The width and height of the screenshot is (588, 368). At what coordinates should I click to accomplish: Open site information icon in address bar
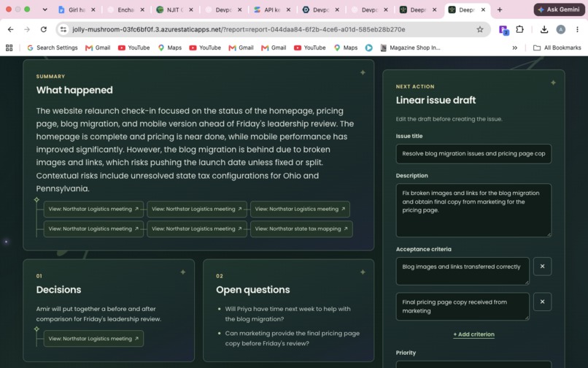coord(63,29)
